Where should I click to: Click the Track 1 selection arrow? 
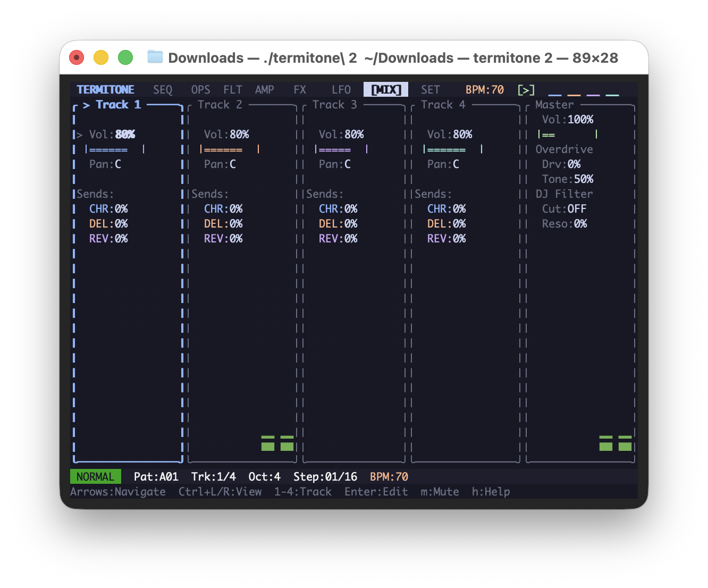[86, 105]
